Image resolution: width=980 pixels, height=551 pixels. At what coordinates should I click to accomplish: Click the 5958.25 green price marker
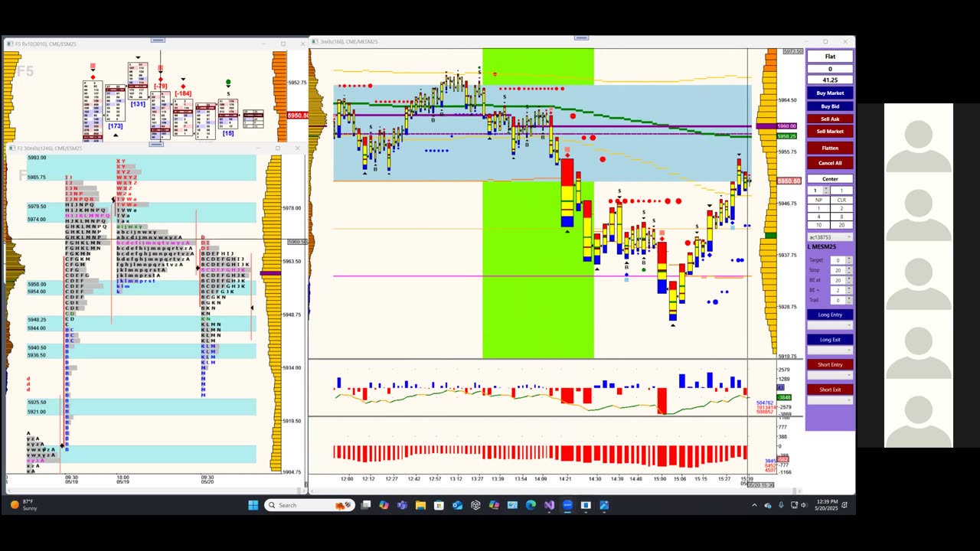coord(787,136)
